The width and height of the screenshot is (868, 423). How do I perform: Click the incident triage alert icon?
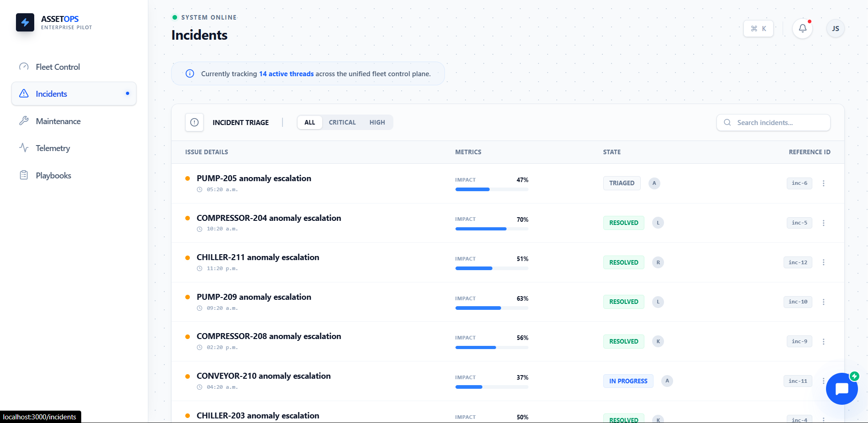tap(194, 122)
